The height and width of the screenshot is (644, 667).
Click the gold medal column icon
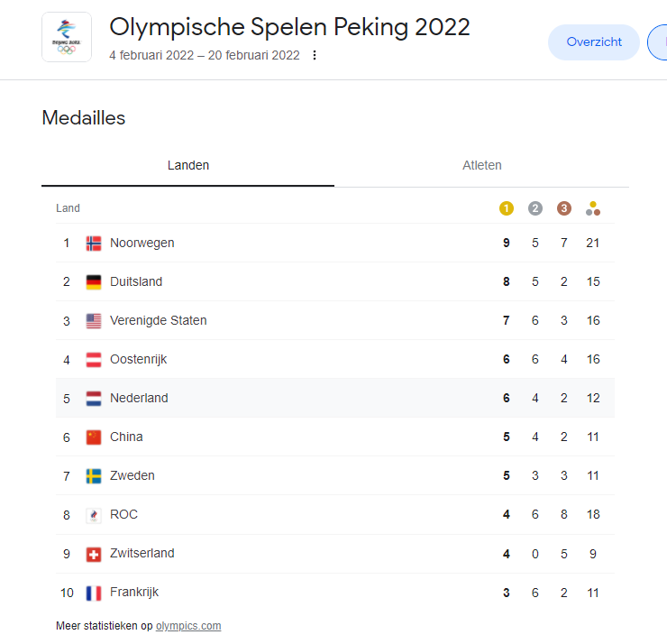(507, 208)
